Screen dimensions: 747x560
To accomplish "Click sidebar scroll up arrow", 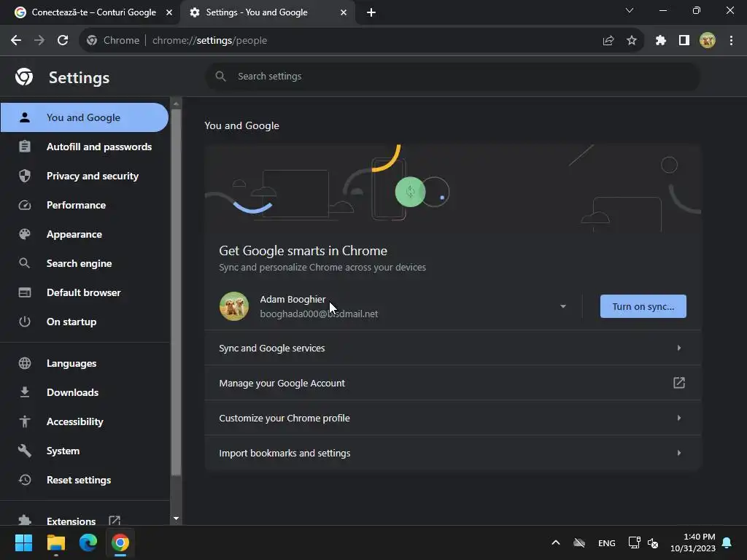I will (177, 104).
